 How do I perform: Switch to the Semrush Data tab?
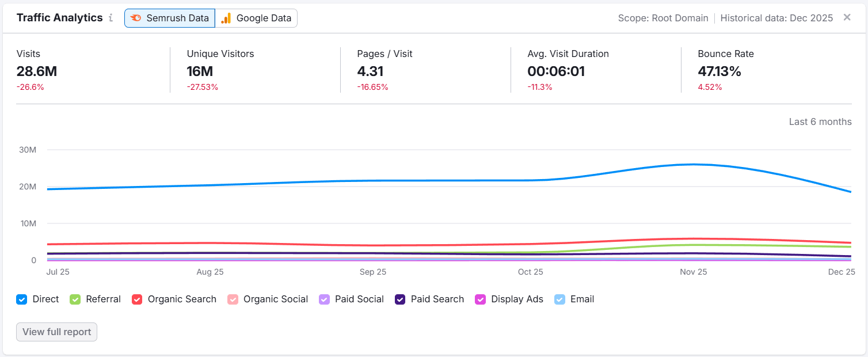(170, 18)
